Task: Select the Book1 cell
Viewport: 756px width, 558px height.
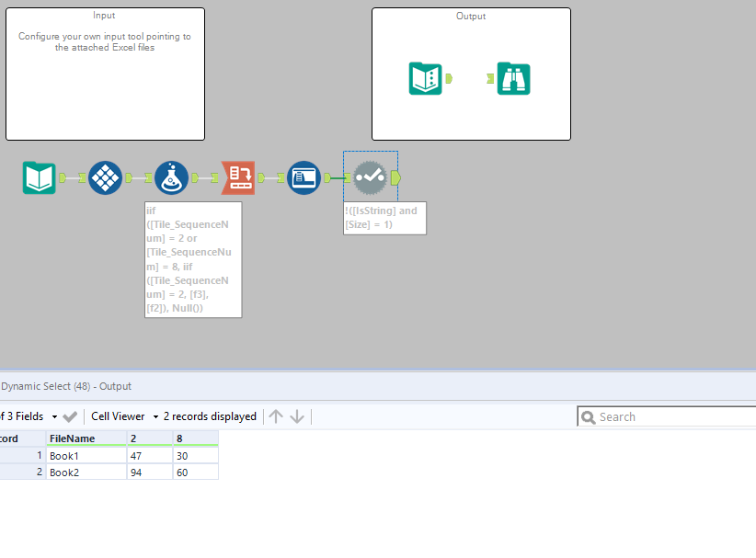Action: point(86,456)
